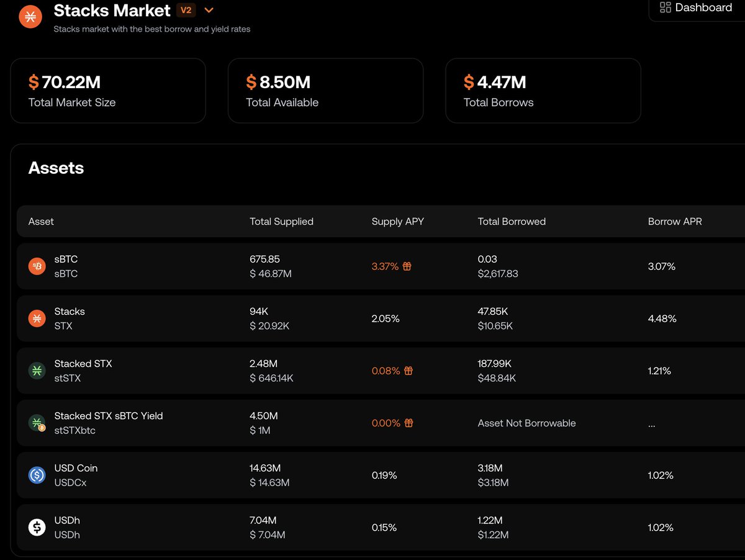Click the $2,617.83 borrowed value
Screen dimensions: 745x560
[498, 274]
